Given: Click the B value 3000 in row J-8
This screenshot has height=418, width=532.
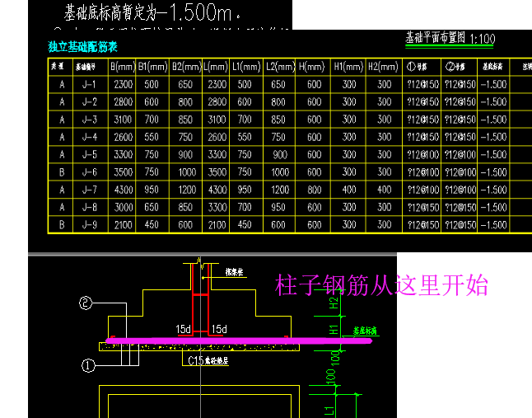Looking at the screenshot, I should [x=124, y=208].
